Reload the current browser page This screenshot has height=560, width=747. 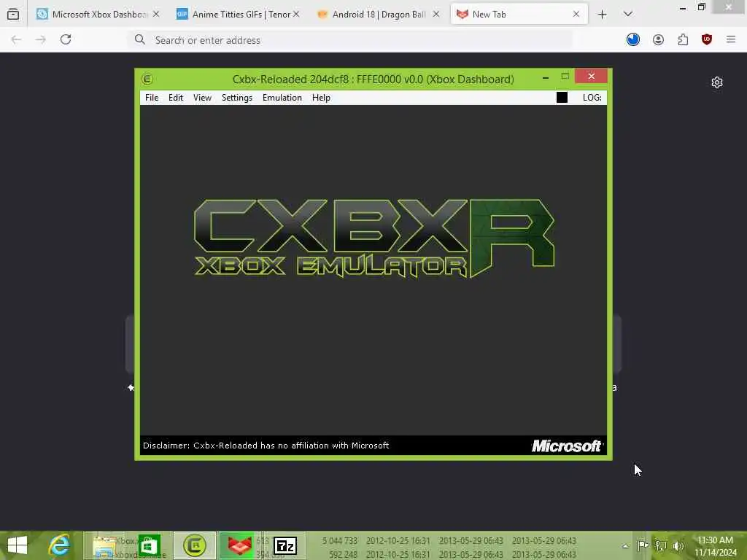pyautogui.click(x=66, y=39)
